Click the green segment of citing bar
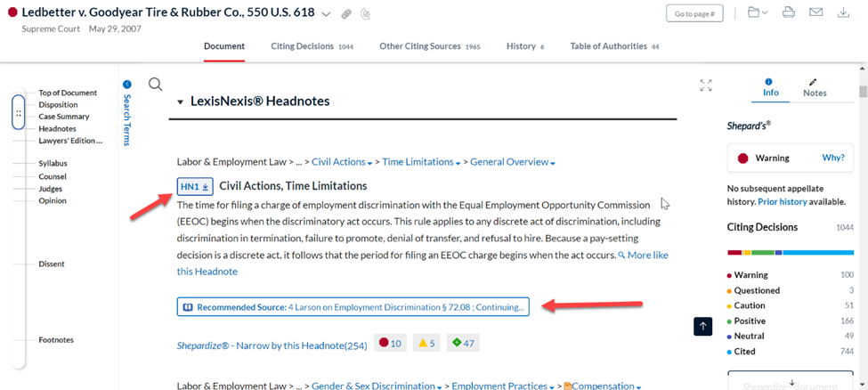Image resolution: width=868 pixels, height=390 pixels. coord(763,253)
